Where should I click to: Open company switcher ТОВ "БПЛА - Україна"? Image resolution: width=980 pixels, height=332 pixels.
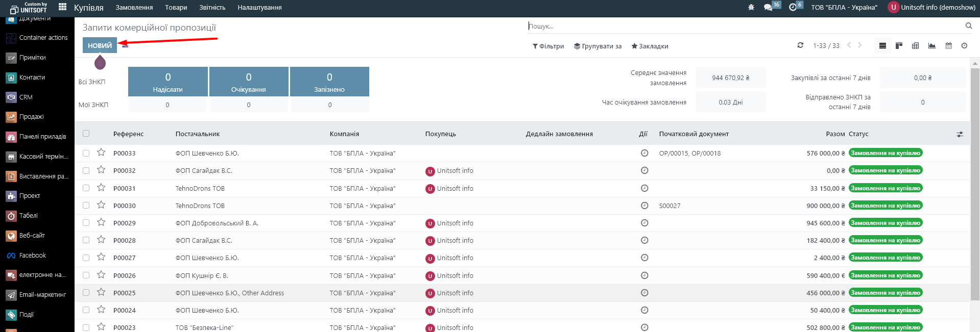point(844,7)
